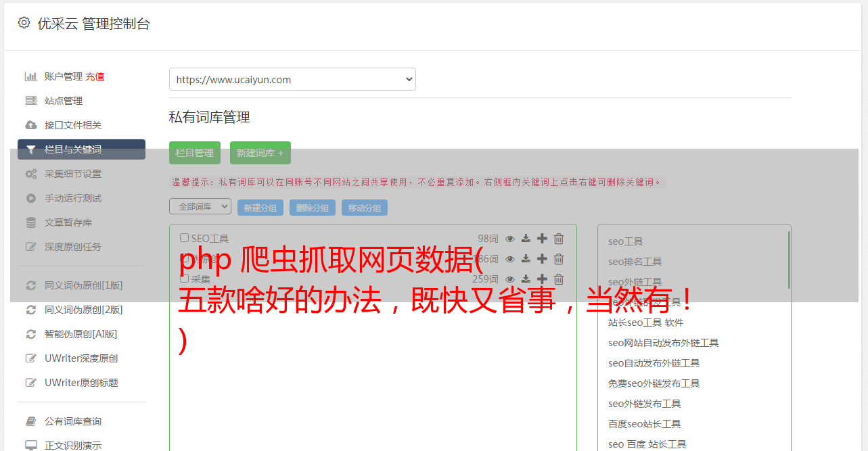Add words to the 采集 library
The width and height of the screenshot is (868, 451).
[x=542, y=279]
